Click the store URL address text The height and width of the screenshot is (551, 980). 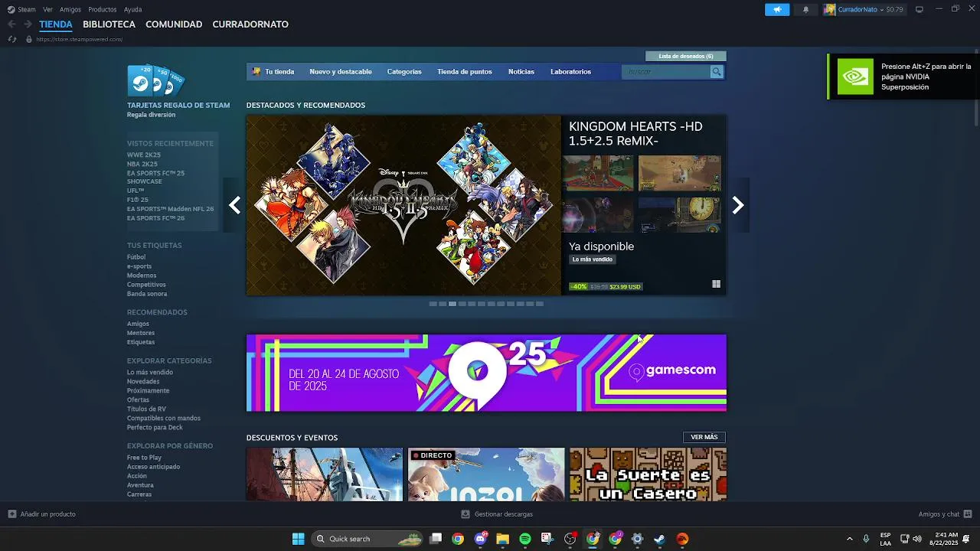click(x=80, y=39)
